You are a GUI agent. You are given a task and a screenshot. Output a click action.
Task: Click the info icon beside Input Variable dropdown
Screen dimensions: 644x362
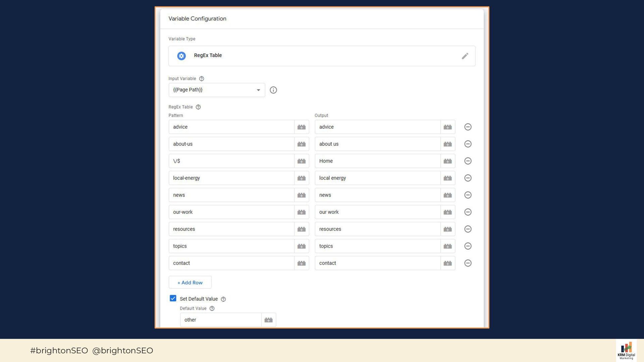pyautogui.click(x=273, y=90)
